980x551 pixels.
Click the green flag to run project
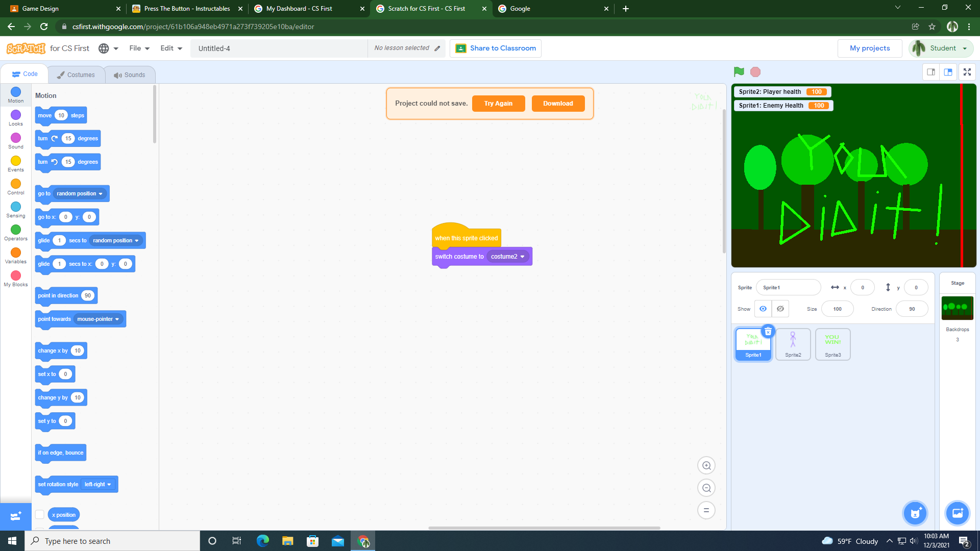click(739, 72)
